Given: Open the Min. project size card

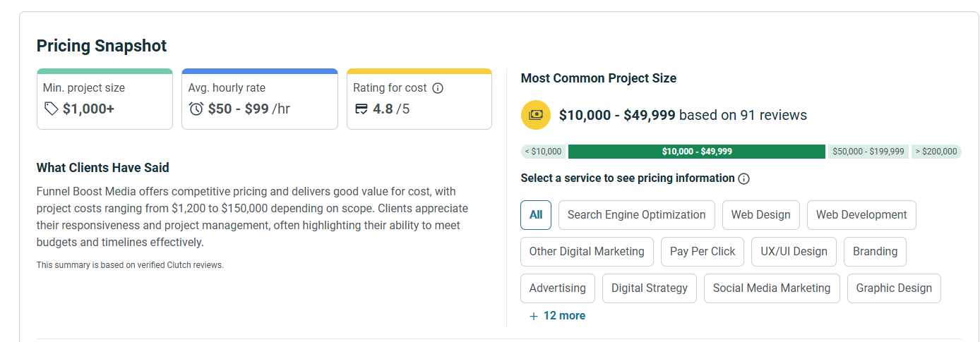Looking at the screenshot, I should click(x=104, y=99).
